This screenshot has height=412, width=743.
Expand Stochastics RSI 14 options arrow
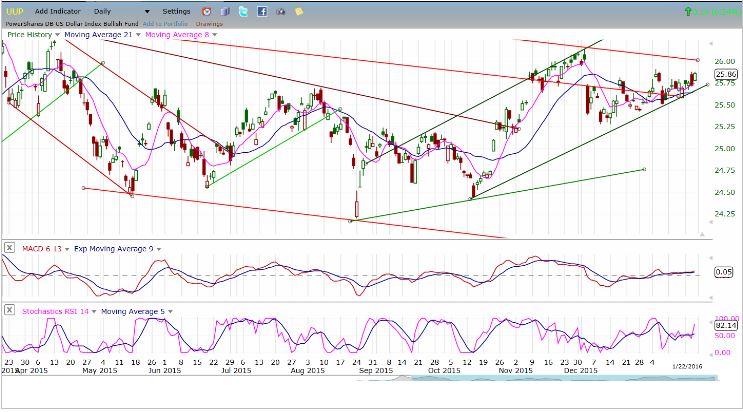coord(94,311)
